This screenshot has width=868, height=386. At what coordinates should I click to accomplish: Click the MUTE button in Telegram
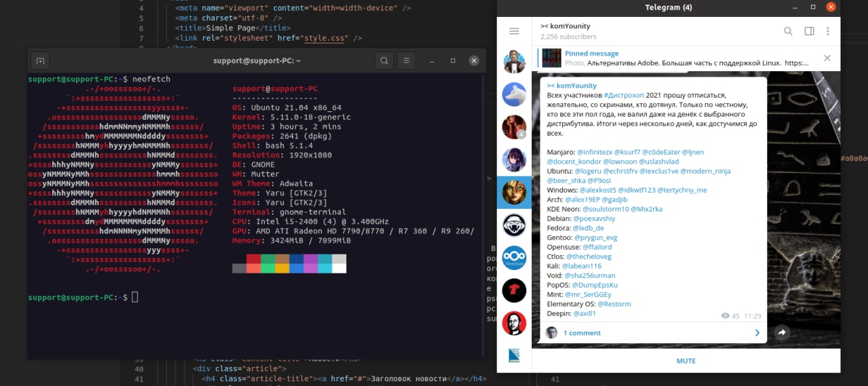point(686,361)
